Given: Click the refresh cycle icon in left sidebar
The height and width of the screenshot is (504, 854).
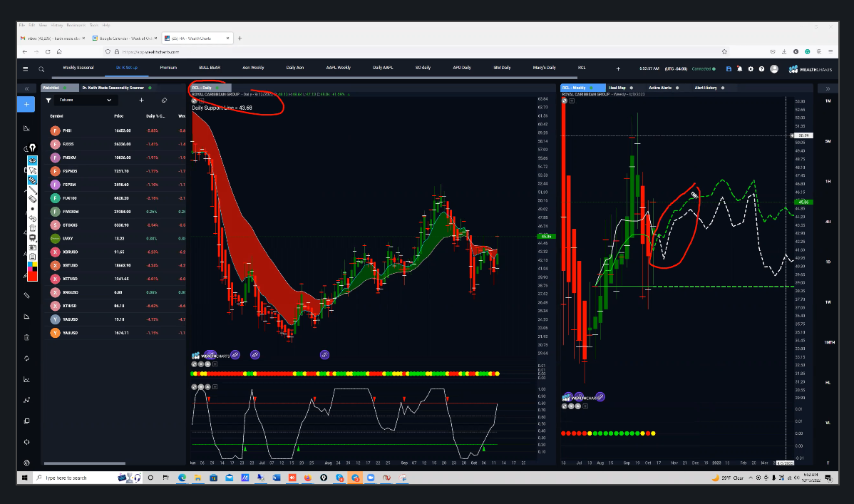Looking at the screenshot, I should tap(26, 358).
